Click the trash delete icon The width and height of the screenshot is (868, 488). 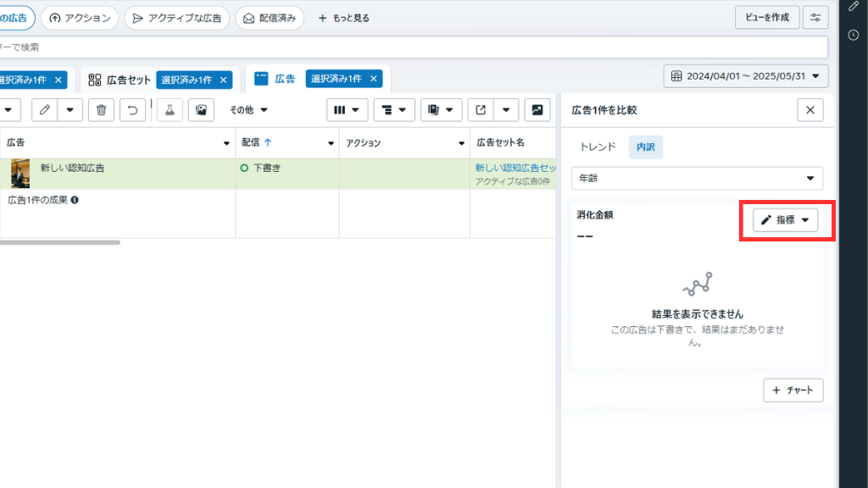[101, 109]
